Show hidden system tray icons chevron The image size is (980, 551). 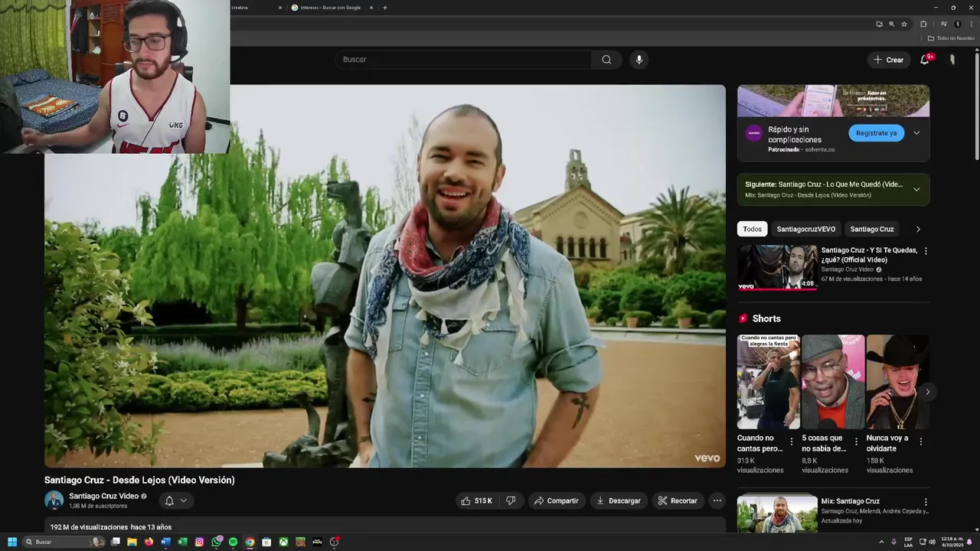881,542
